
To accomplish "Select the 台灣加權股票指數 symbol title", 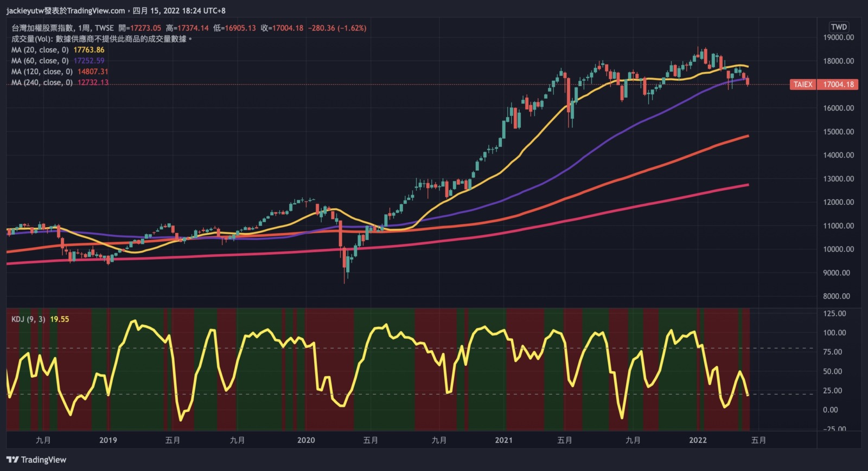I will [x=42, y=28].
